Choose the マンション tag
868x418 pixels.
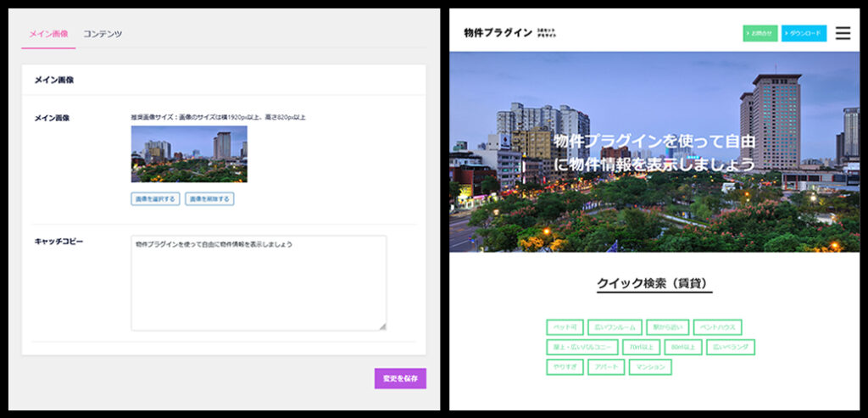(x=650, y=367)
